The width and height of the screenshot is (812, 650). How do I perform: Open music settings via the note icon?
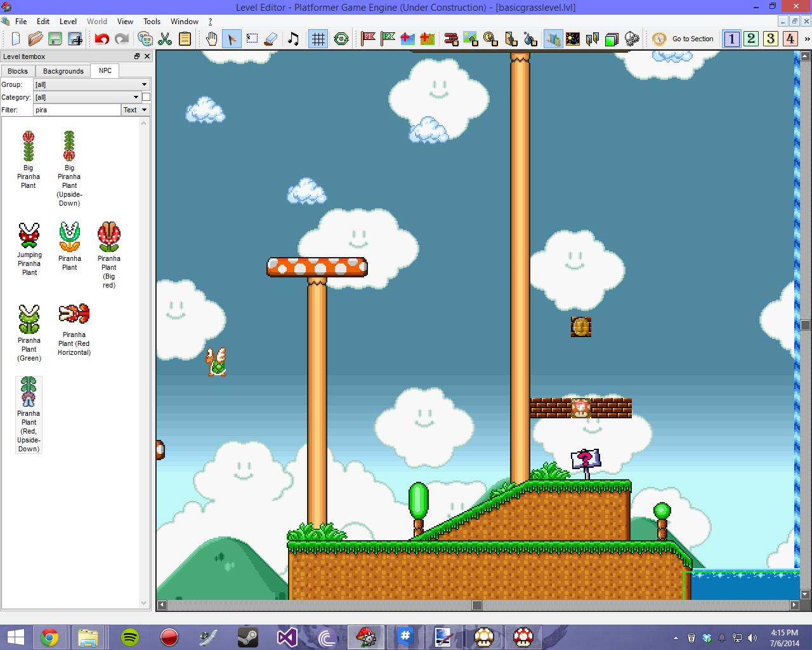(x=293, y=39)
